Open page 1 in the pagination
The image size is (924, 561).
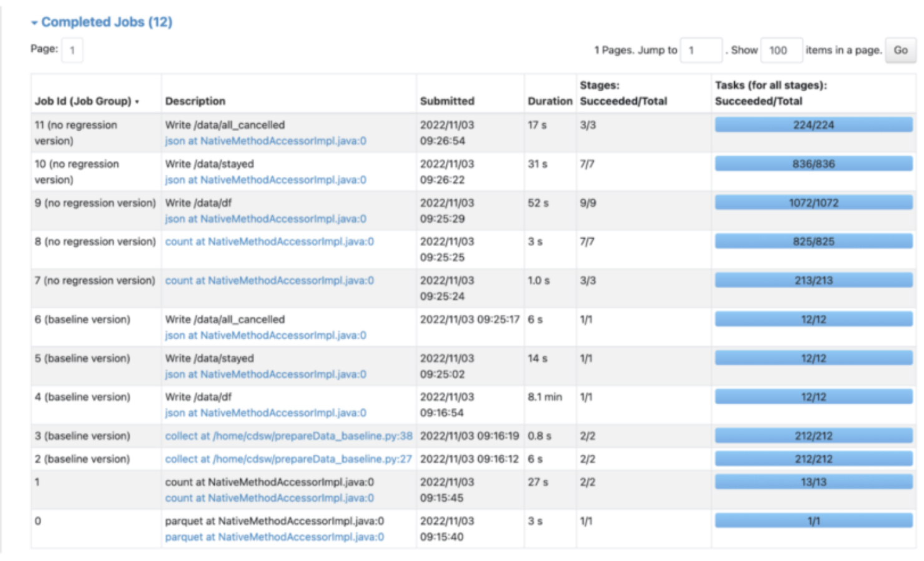pyautogui.click(x=72, y=51)
